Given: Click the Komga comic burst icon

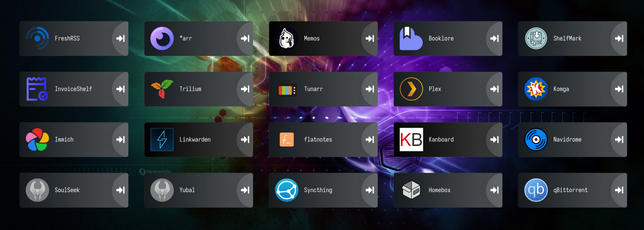Looking at the screenshot, I should click(x=536, y=89).
